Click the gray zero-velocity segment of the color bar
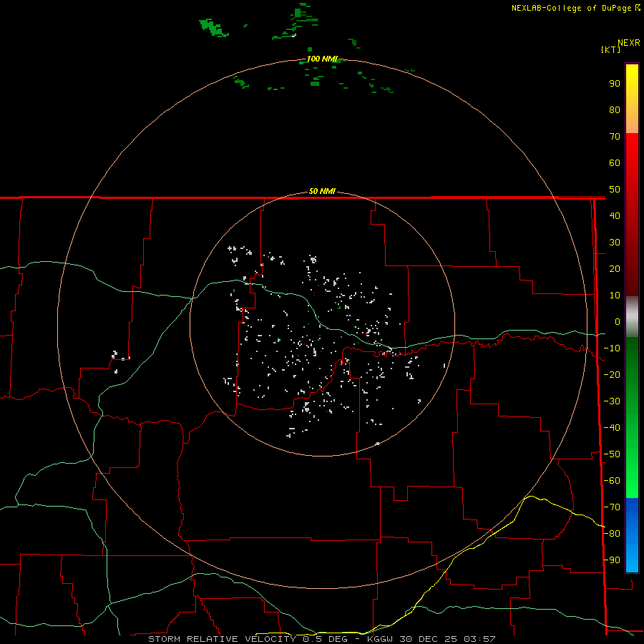 pos(632,317)
